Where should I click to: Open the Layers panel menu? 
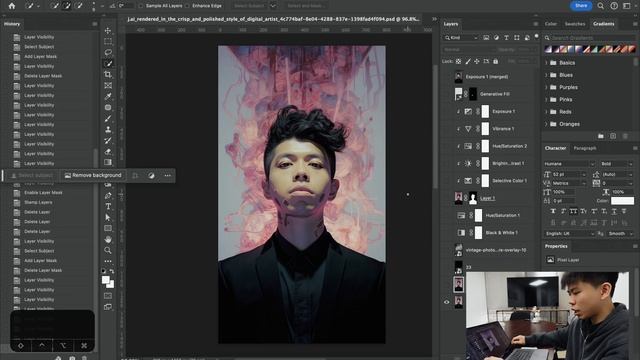click(x=536, y=24)
